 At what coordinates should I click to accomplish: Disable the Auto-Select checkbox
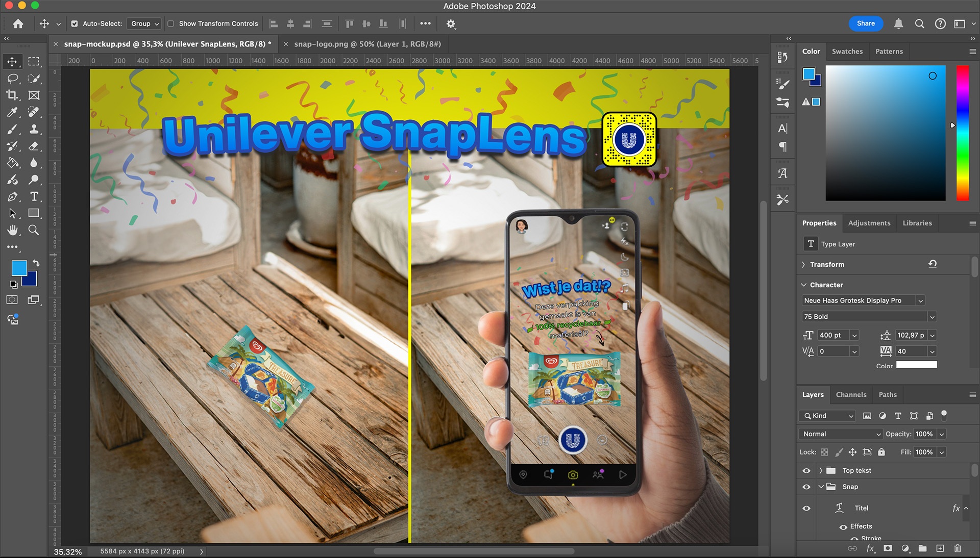(x=75, y=23)
